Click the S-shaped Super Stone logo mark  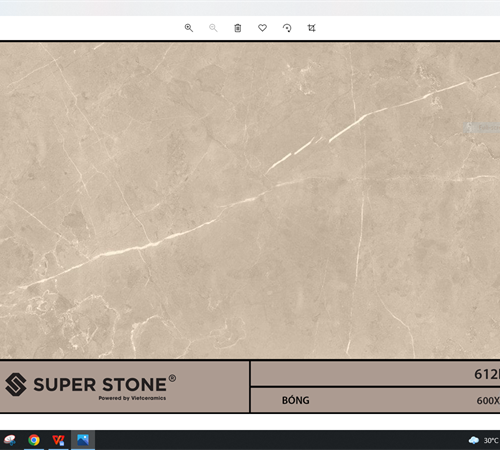[16, 384]
